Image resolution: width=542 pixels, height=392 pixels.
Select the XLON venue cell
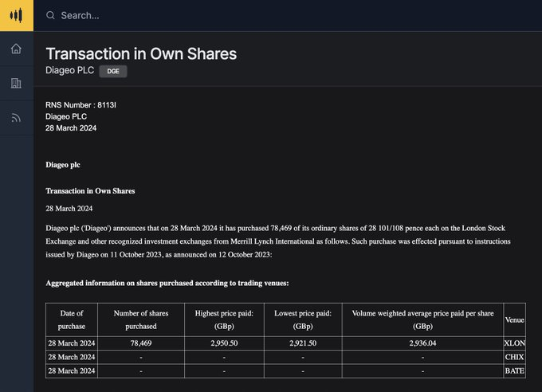click(x=515, y=343)
